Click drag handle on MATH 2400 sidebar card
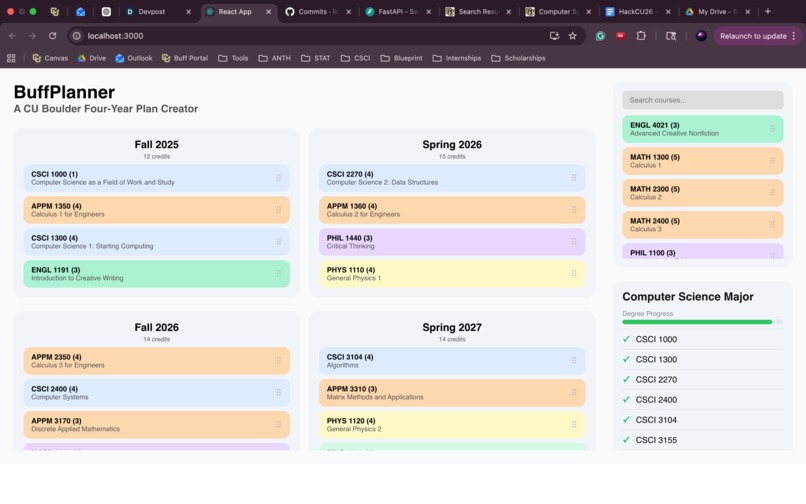This screenshot has height=504, width=806. [x=772, y=225]
